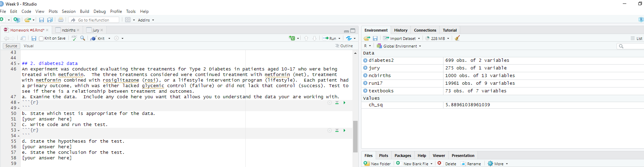The width and height of the screenshot is (644, 167).
Task: Maximize the source editor pane
Action: pyautogui.click(x=353, y=31)
